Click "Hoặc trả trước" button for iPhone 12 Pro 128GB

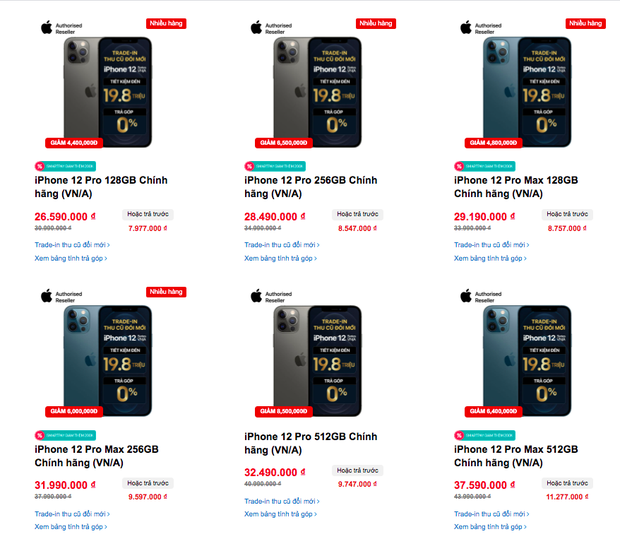[x=148, y=214]
